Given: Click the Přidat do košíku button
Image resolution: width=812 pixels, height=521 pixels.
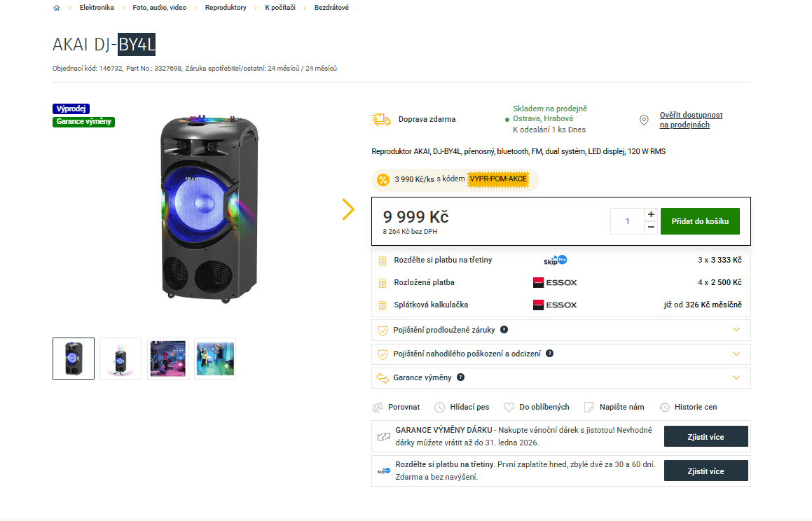Looking at the screenshot, I should [x=700, y=221].
